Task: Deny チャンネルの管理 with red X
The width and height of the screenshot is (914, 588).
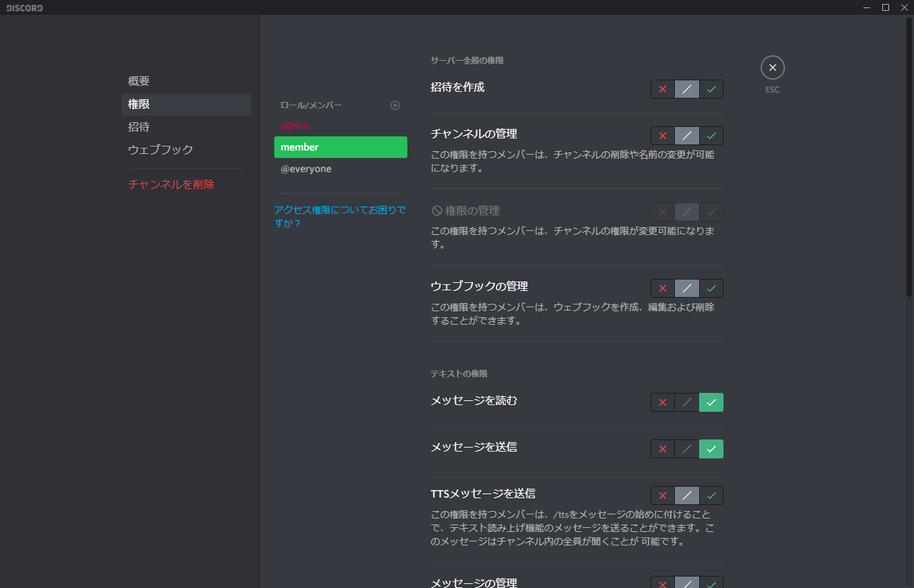Action: (x=663, y=136)
